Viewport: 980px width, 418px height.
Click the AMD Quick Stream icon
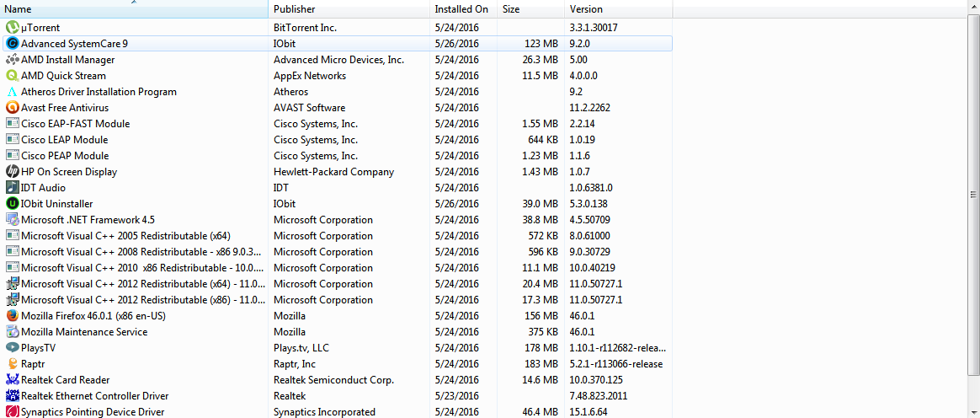13,76
